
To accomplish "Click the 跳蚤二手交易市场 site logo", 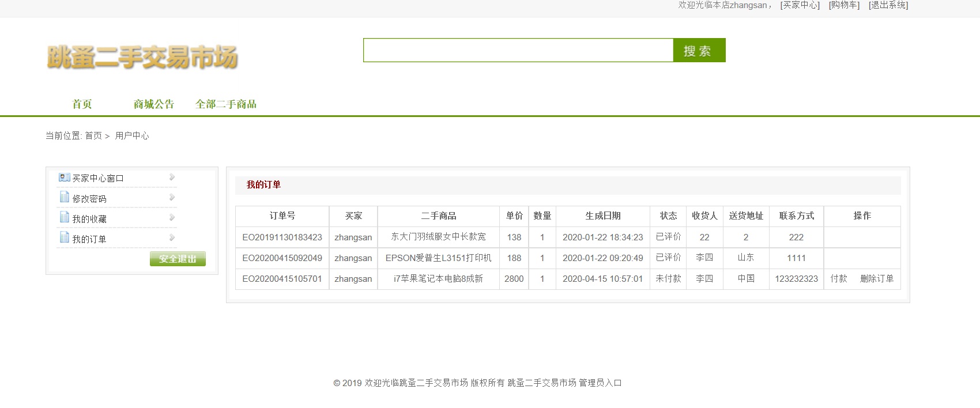I will pos(142,57).
